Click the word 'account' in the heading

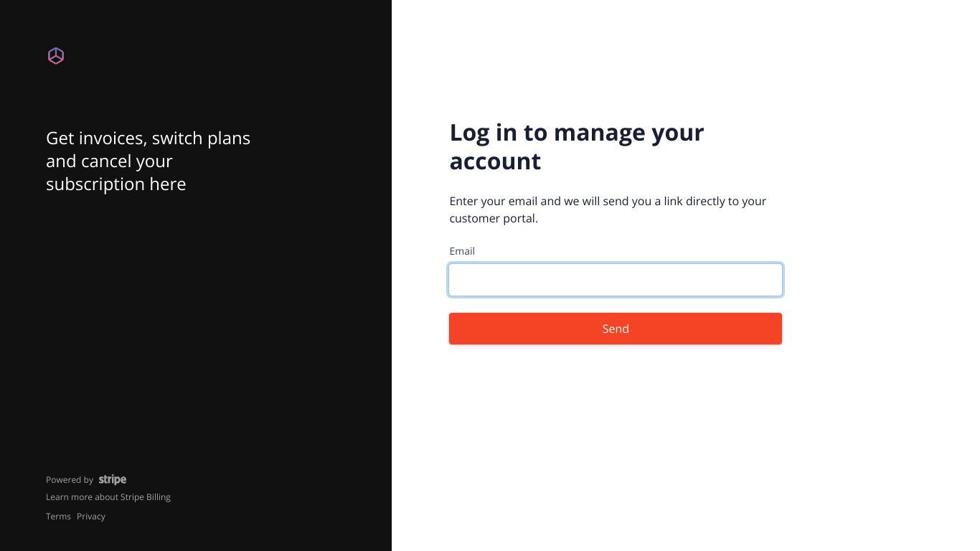point(495,161)
